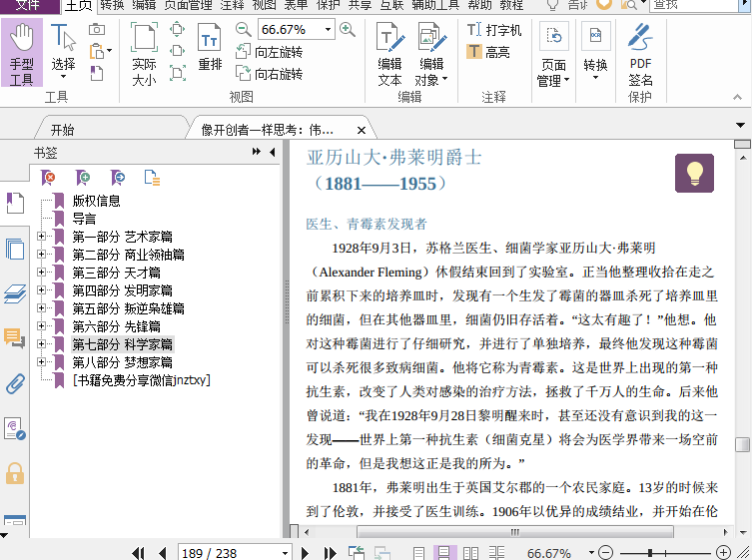The image size is (752, 560).
Task: Open Page Management (页面管理) menu
Action: (x=553, y=55)
